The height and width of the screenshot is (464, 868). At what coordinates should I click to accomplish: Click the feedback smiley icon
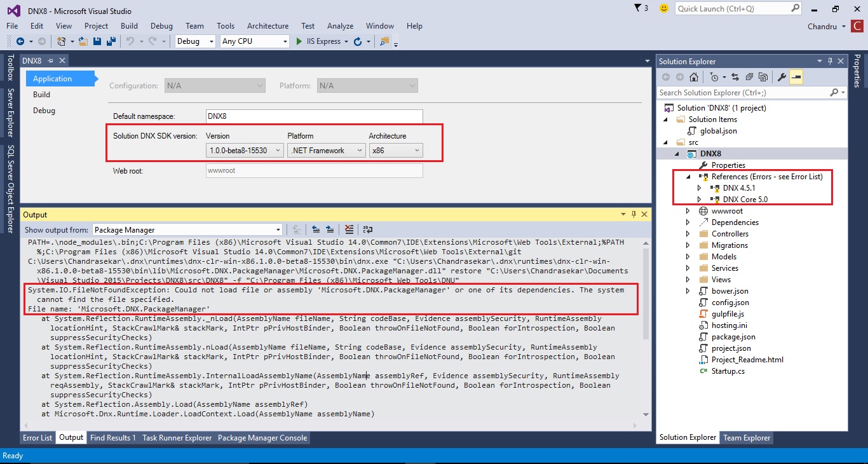pos(664,8)
